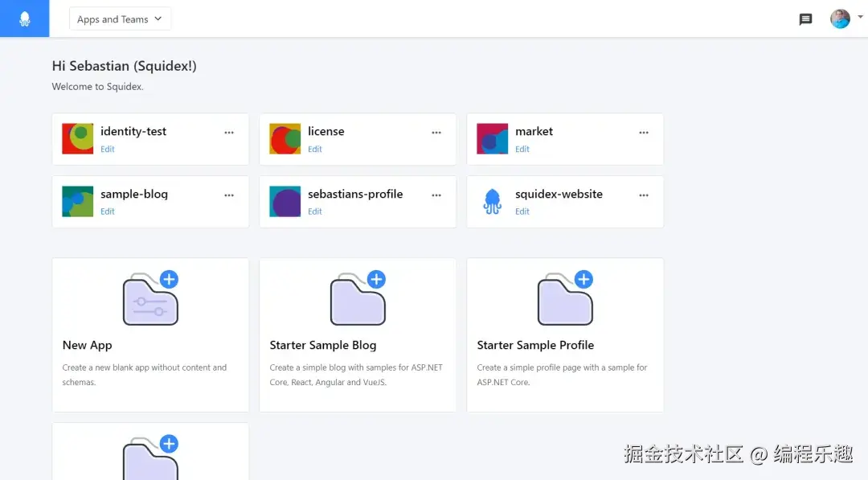Choose the Starter Sample Profile template
The height and width of the screenshot is (480, 868).
tap(565, 334)
